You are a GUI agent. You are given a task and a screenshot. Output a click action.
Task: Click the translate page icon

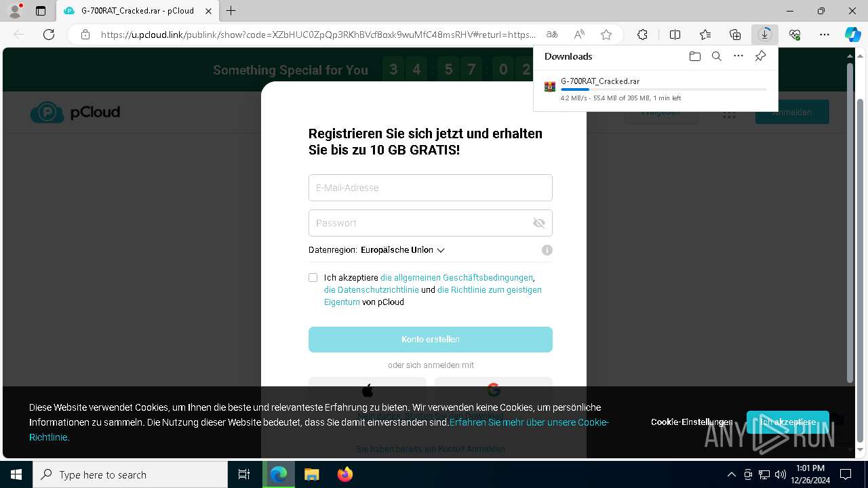[x=553, y=35]
